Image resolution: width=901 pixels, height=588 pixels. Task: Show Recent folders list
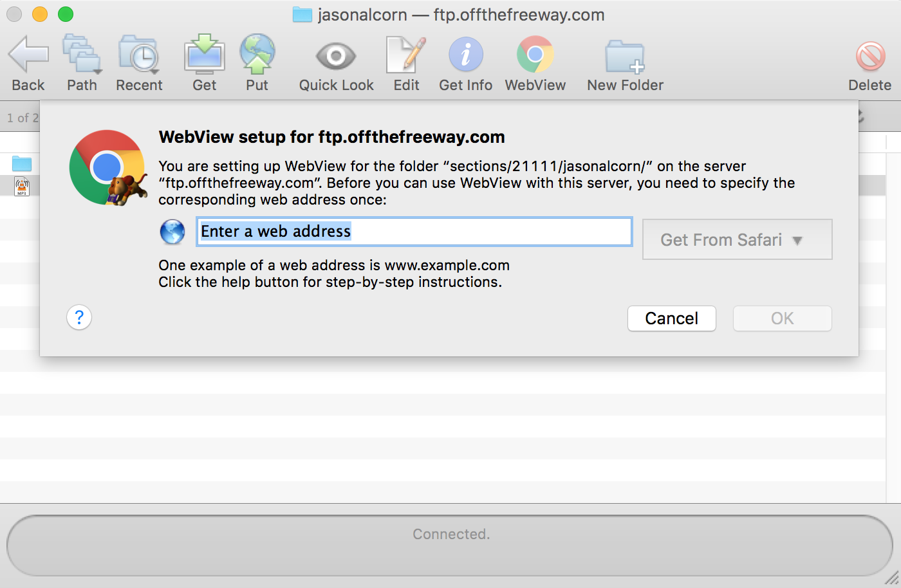[x=139, y=54]
